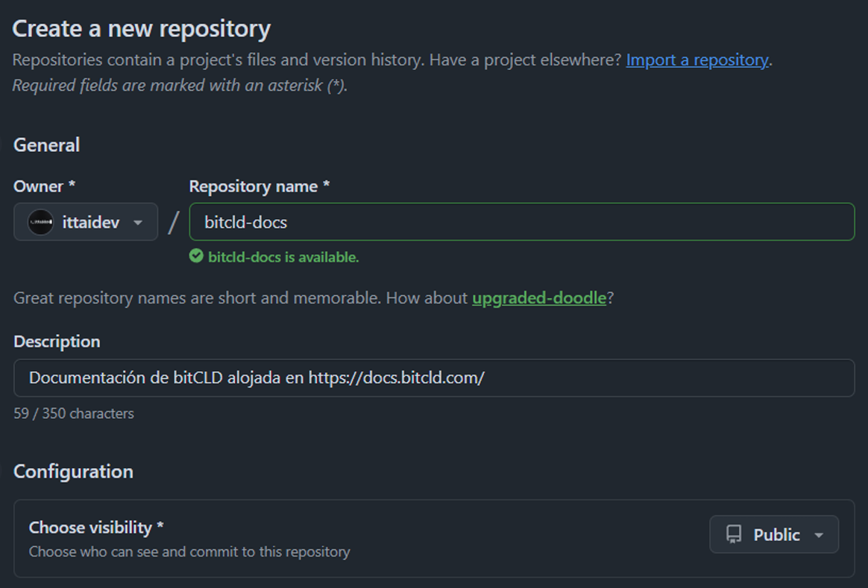
Task: Click the Description text field
Action: point(433,378)
